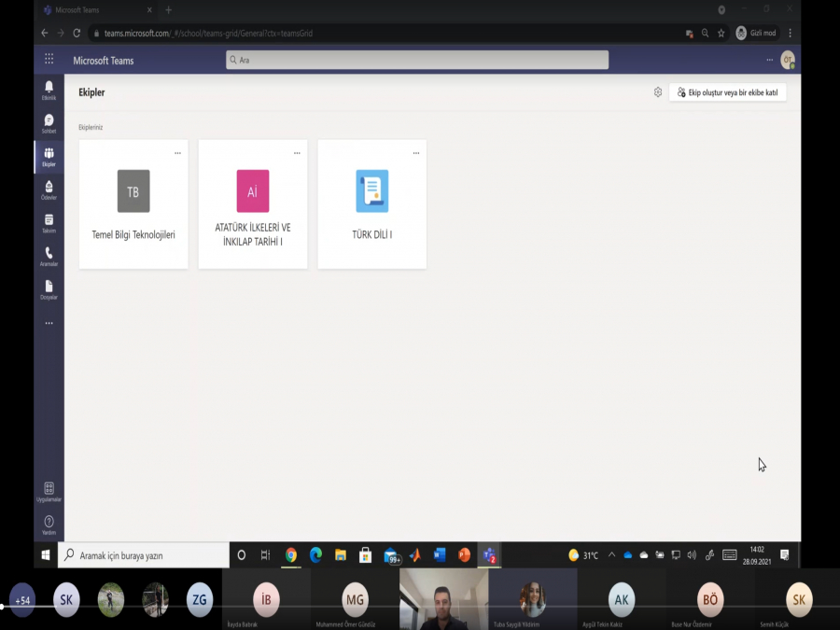Click Ekip oluştur veya bir ekibe katıl
This screenshot has width=840, height=630.
[x=727, y=92]
